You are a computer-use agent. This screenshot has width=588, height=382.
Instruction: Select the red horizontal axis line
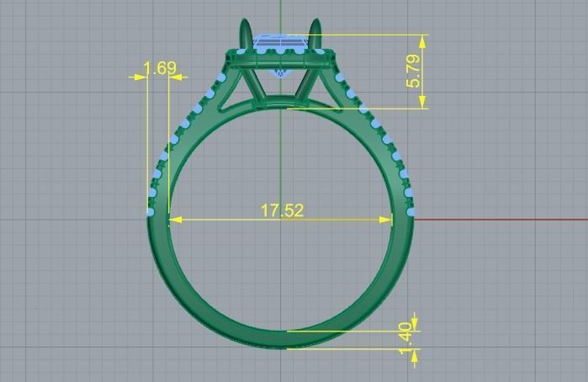(x=501, y=219)
